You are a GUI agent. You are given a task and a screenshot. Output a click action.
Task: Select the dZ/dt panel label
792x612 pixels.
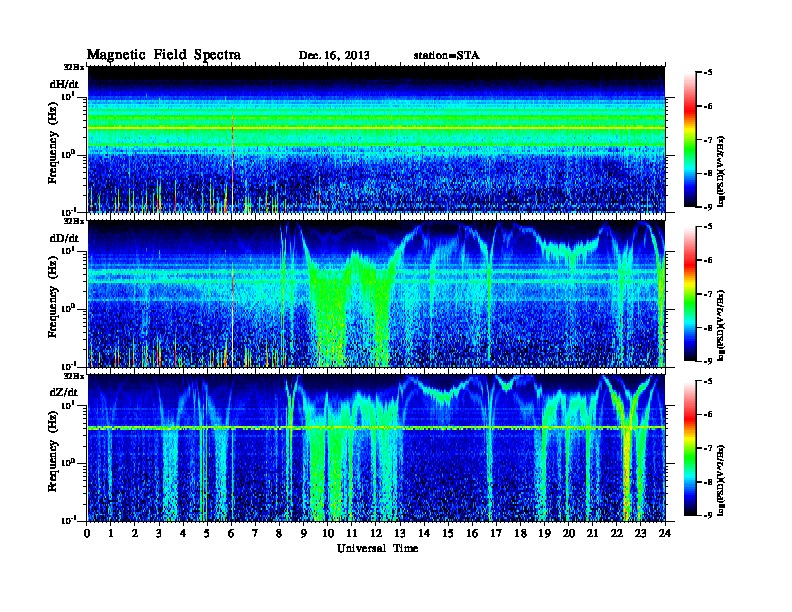pos(64,392)
